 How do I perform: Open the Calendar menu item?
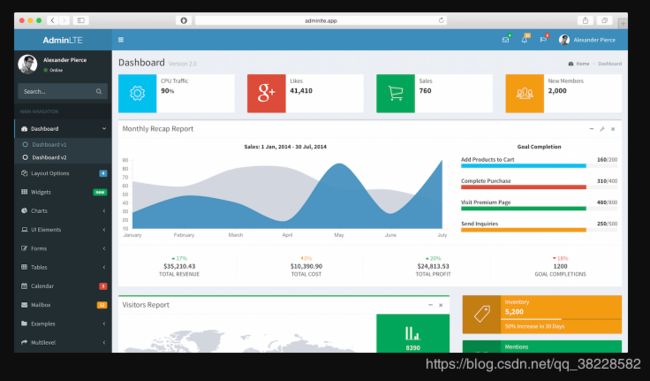pos(63,286)
